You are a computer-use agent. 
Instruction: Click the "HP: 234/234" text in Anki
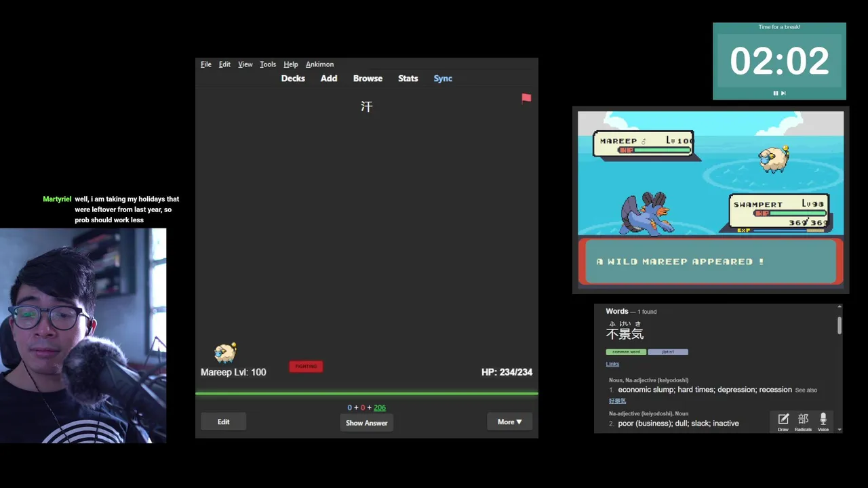tap(507, 372)
